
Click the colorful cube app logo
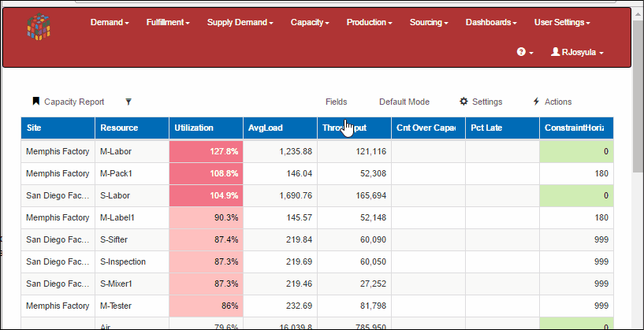tap(39, 27)
